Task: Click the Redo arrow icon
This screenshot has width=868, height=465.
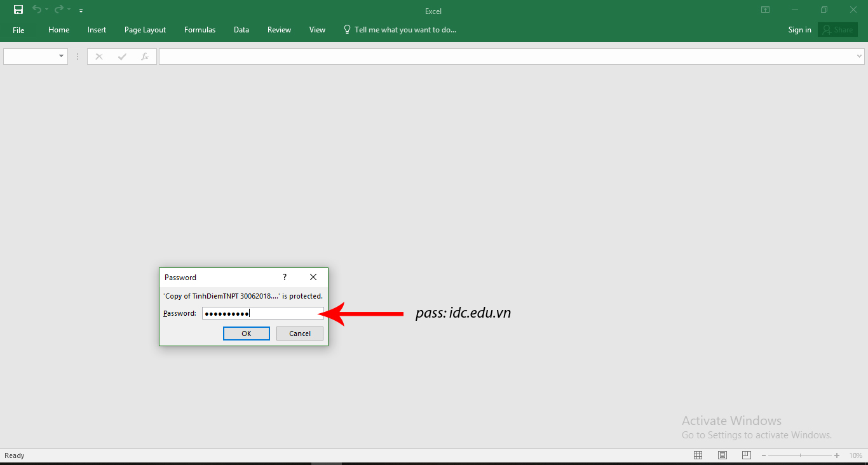Action: coord(59,10)
